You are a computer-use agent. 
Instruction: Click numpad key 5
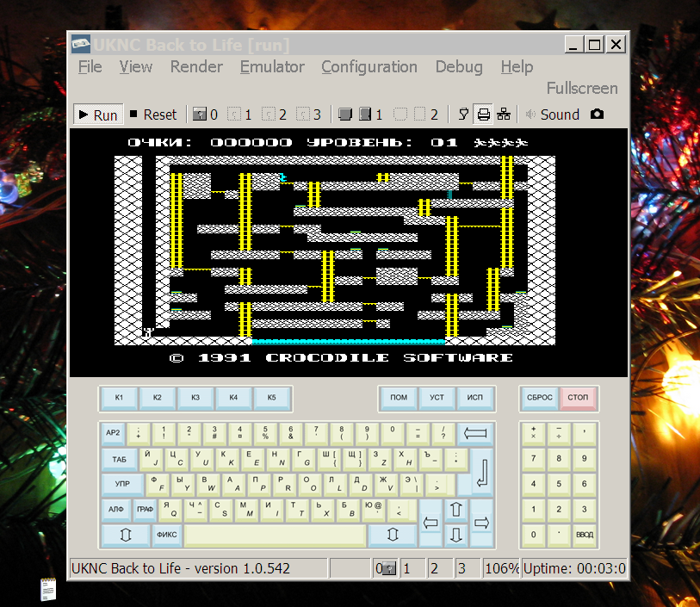(x=559, y=484)
